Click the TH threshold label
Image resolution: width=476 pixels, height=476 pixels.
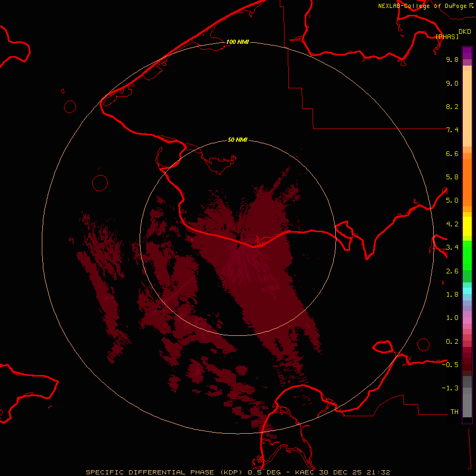coord(454,412)
